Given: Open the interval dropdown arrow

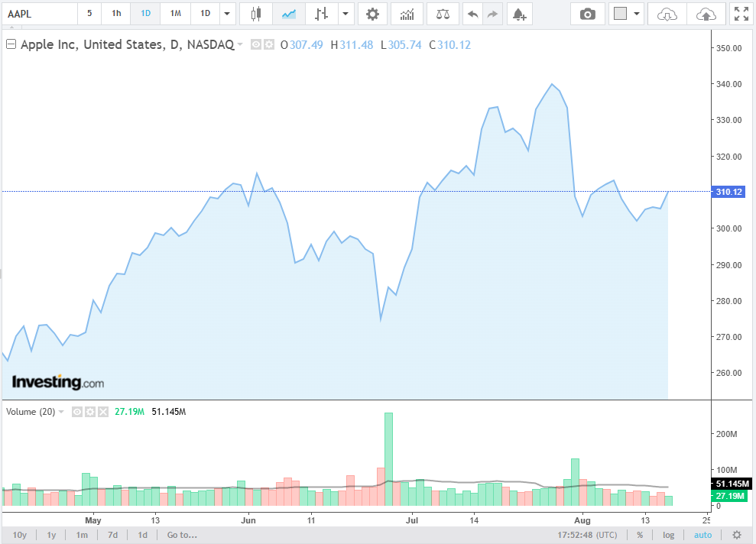Looking at the screenshot, I should (x=227, y=14).
